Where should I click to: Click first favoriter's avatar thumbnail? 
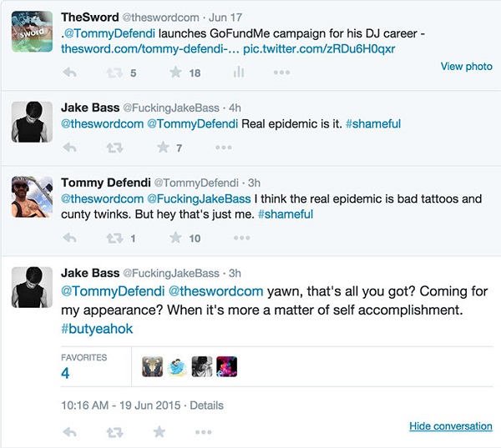tap(152, 366)
